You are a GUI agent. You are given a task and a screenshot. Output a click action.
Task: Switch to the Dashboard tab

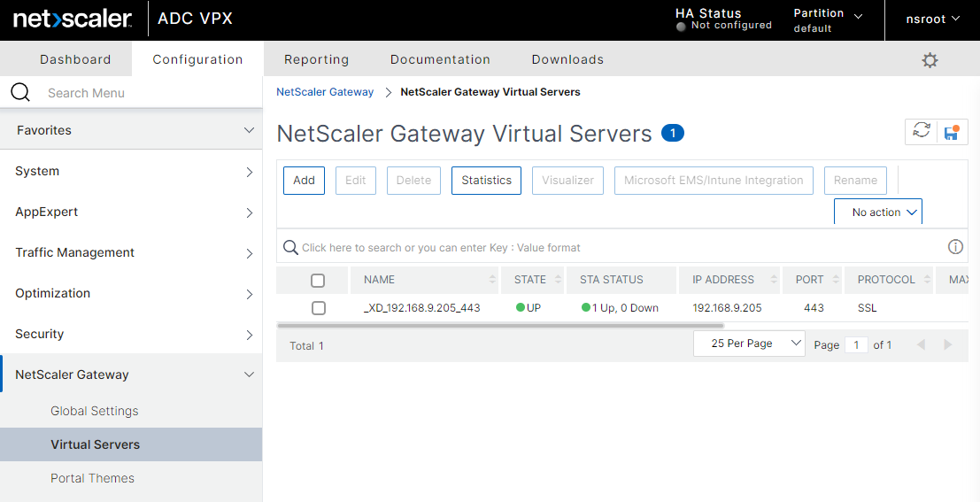pyautogui.click(x=75, y=59)
